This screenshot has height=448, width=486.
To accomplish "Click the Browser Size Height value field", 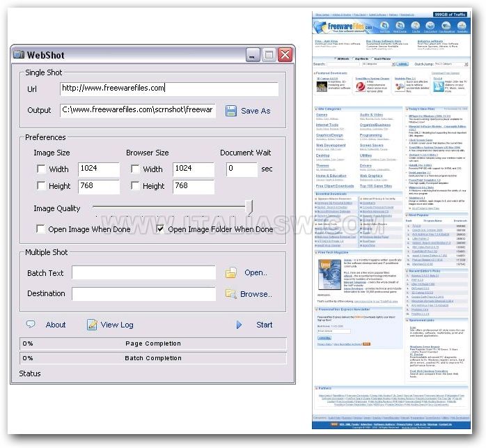I will (194, 186).
